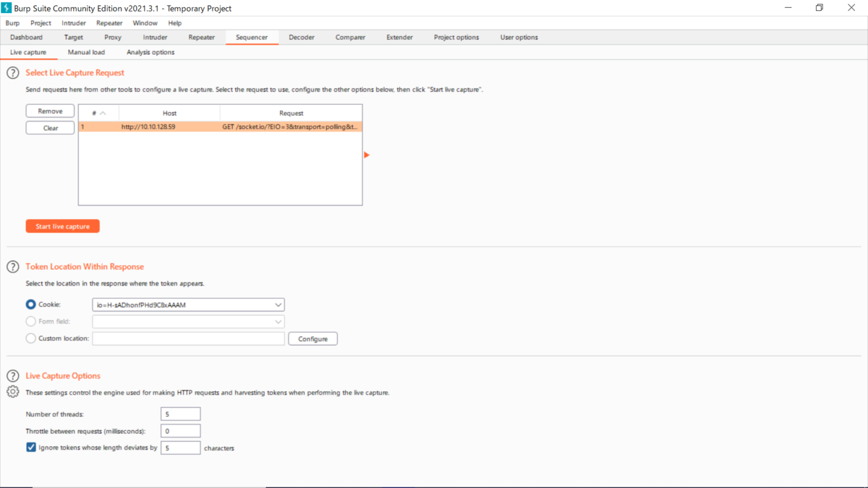Toggle the ignore tokens length deviation checkbox
Image resolution: width=868 pixels, height=488 pixels.
click(30, 448)
